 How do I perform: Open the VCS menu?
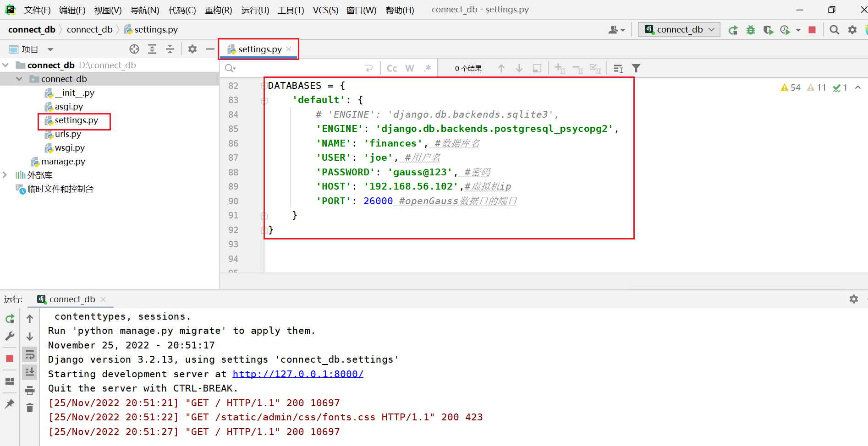coord(325,10)
